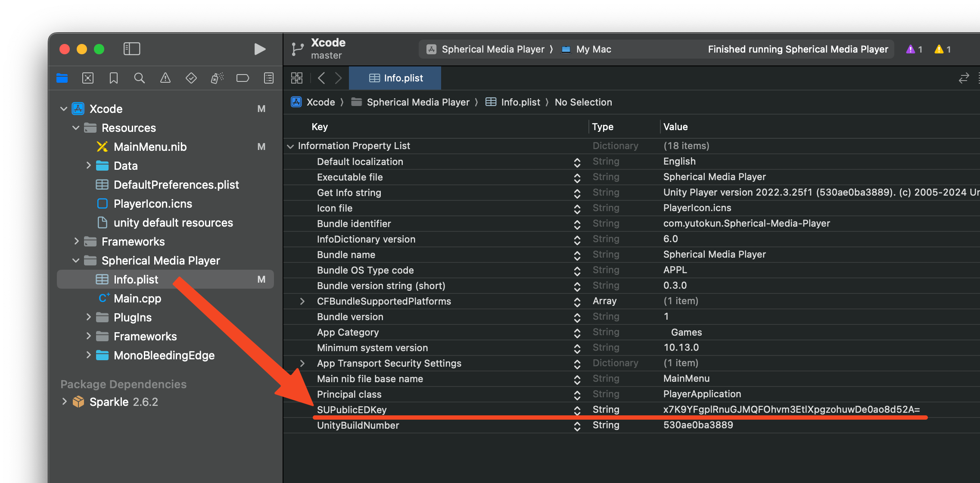Open the Test navigator diamond icon
Viewport: 980px width, 483px height.
click(x=191, y=78)
